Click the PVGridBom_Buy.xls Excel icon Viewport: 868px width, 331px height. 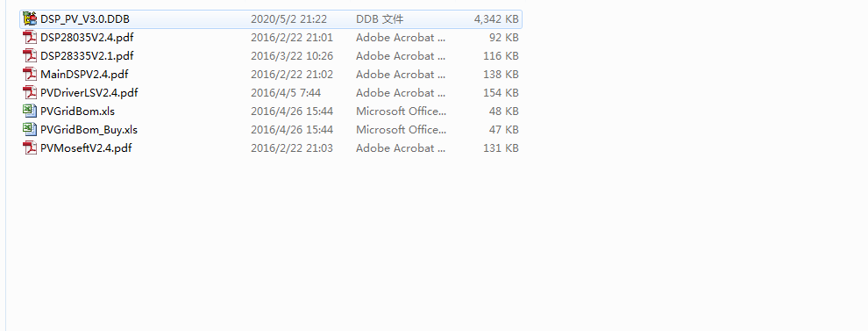pos(30,130)
